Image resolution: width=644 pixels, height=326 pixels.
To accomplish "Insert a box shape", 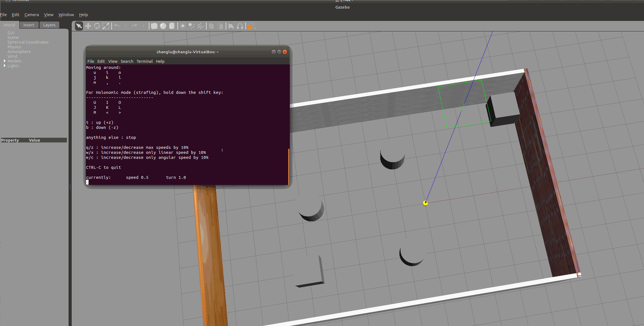I will pyautogui.click(x=154, y=26).
